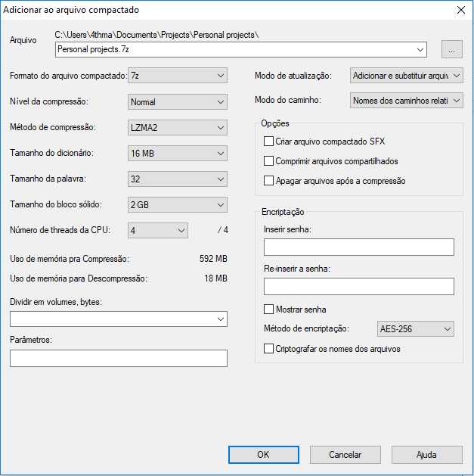The image size is (474, 476).
Task: Open the Modo de atualização dropdown
Action: pyautogui.click(x=407, y=75)
